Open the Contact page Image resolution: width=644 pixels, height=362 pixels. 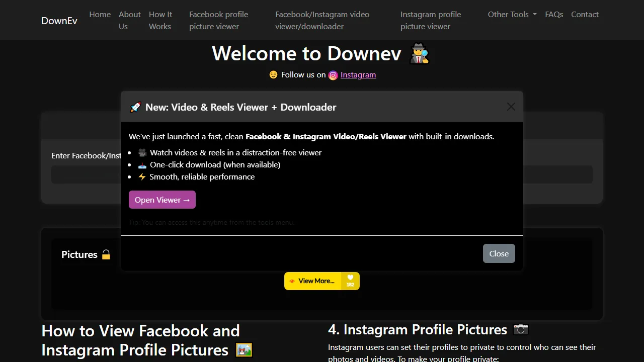click(585, 15)
